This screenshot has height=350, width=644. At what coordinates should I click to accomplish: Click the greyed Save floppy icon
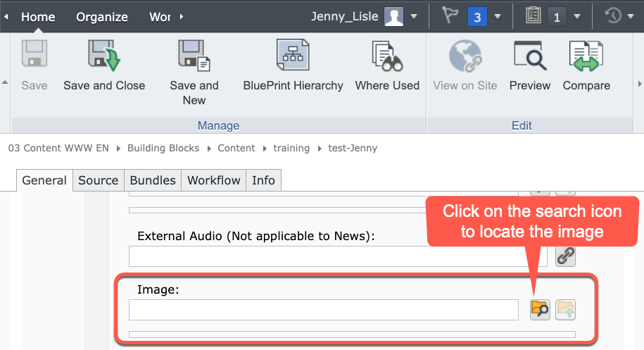pyautogui.click(x=34, y=54)
